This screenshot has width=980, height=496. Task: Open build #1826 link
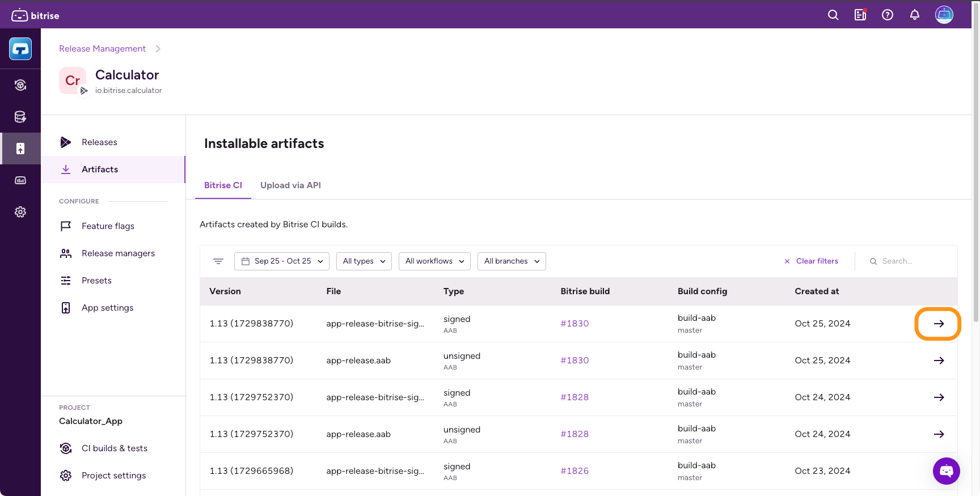575,471
